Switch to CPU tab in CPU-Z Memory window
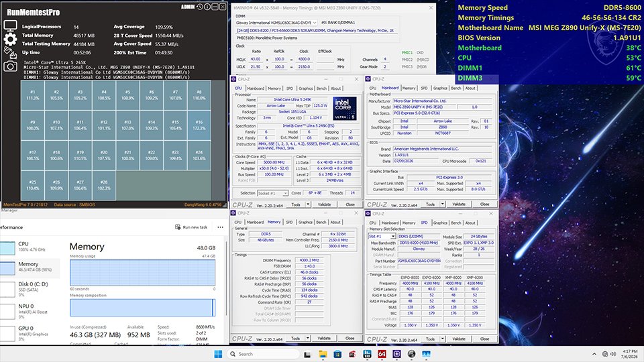Viewport: 644px width, 362px height. tap(237, 222)
